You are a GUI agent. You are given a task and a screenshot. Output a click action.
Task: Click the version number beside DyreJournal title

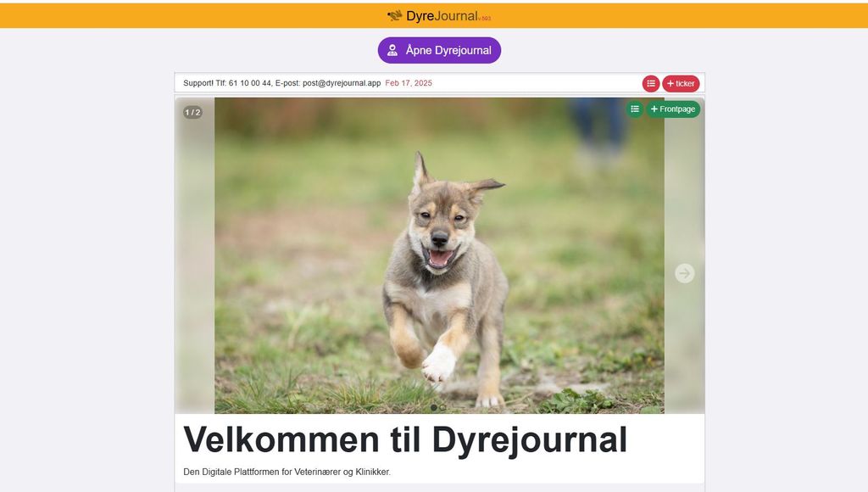(x=485, y=19)
